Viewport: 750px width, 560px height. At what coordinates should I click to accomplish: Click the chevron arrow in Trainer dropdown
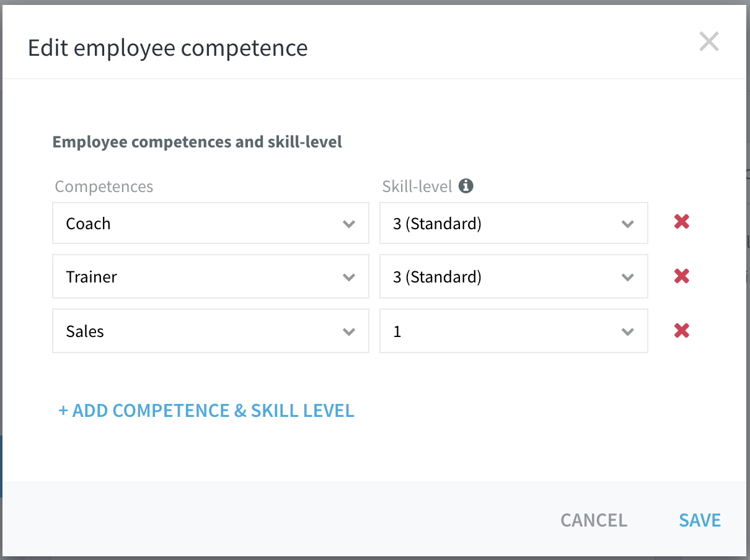pos(349,278)
